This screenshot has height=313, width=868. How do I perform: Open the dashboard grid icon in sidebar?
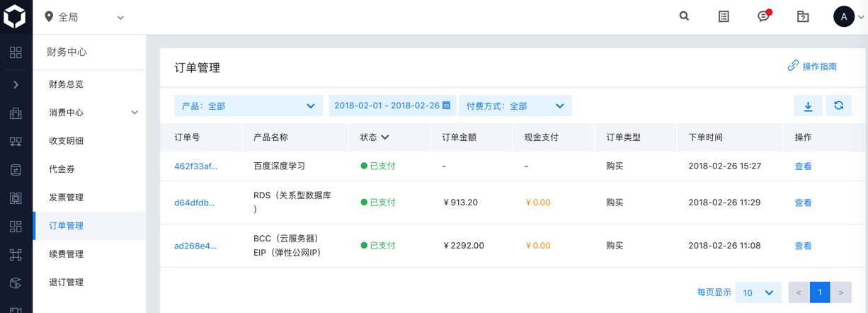pyautogui.click(x=16, y=52)
